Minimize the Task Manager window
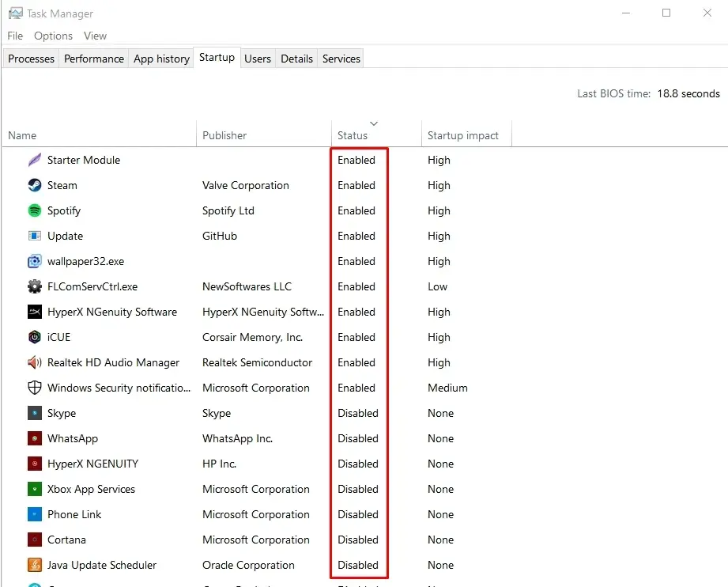Screen dimensions: 728x587 pos(626,13)
